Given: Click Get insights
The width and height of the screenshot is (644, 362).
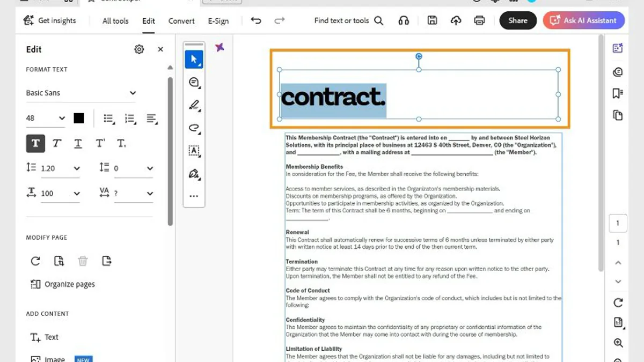Looking at the screenshot, I should (x=49, y=20).
